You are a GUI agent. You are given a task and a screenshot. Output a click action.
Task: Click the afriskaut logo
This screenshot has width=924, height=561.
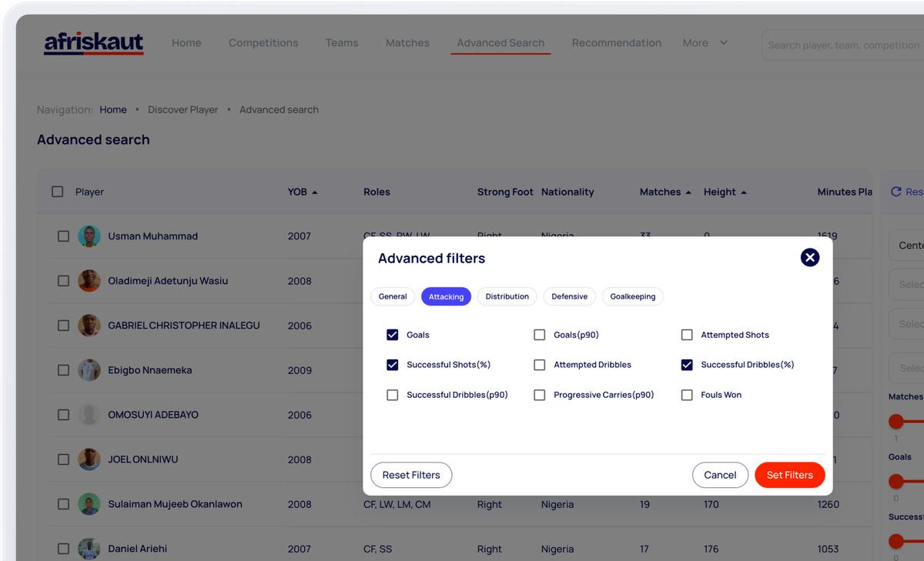click(93, 44)
